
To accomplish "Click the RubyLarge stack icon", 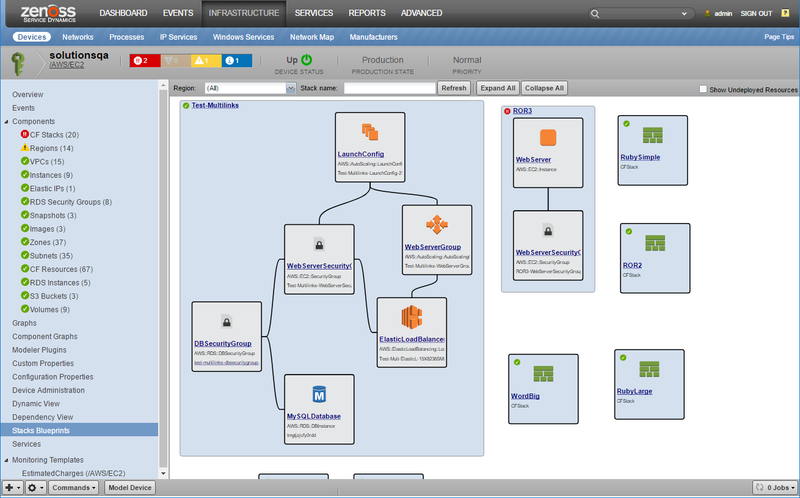I will click(649, 369).
